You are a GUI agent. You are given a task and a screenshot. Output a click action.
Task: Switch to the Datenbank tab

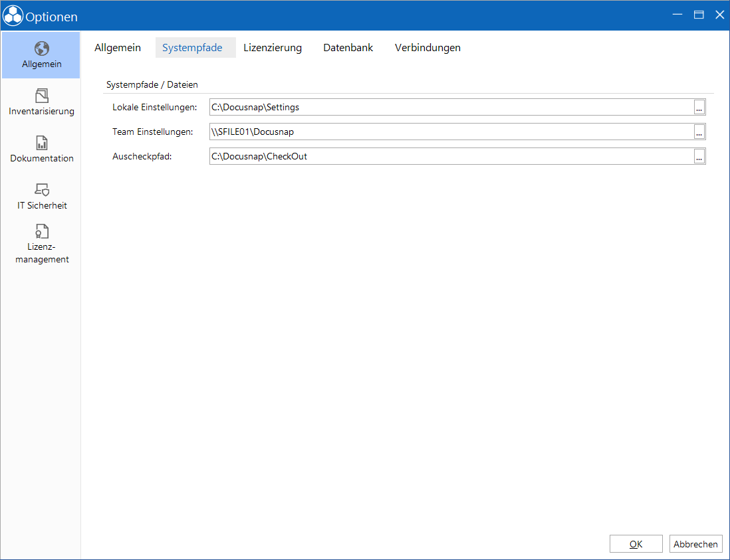tap(348, 47)
